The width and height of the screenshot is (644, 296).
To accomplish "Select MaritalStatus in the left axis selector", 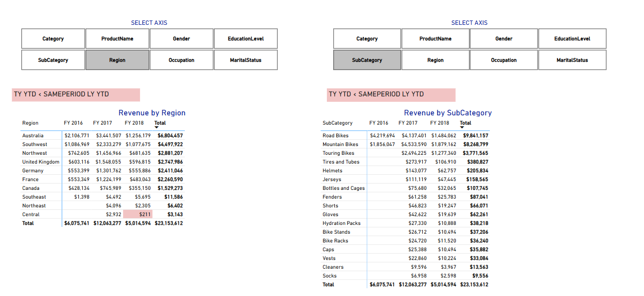I will pyautogui.click(x=246, y=60).
